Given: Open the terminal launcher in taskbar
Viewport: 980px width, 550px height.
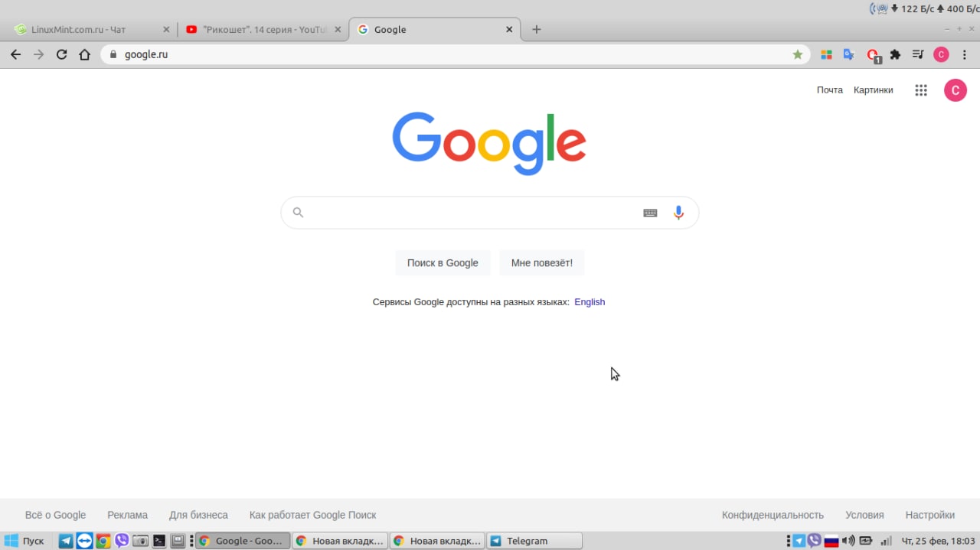Looking at the screenshot, I should point(159,541).
